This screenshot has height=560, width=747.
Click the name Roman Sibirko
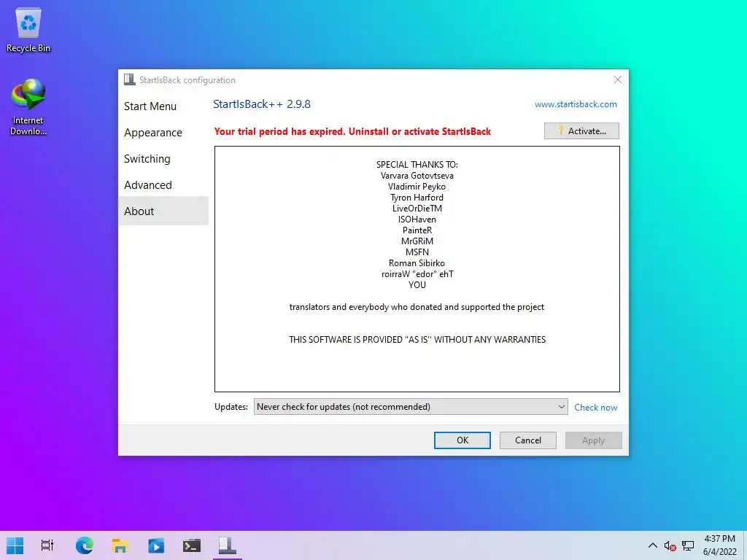point(417,263)
